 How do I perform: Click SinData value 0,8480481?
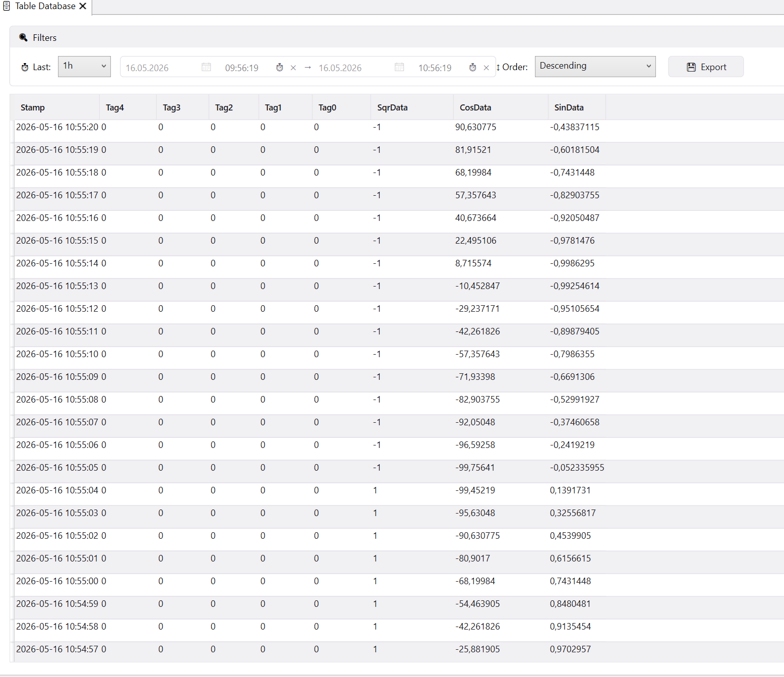click(570, 604)
